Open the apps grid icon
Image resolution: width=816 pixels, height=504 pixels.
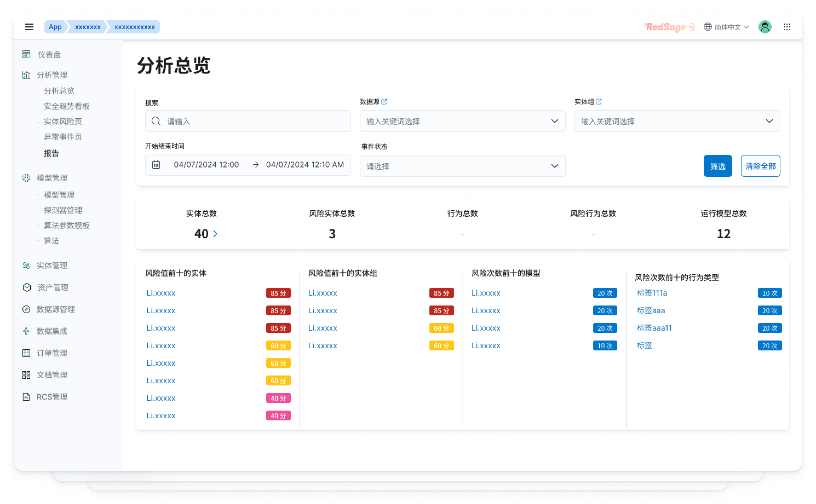click(787, 27)
